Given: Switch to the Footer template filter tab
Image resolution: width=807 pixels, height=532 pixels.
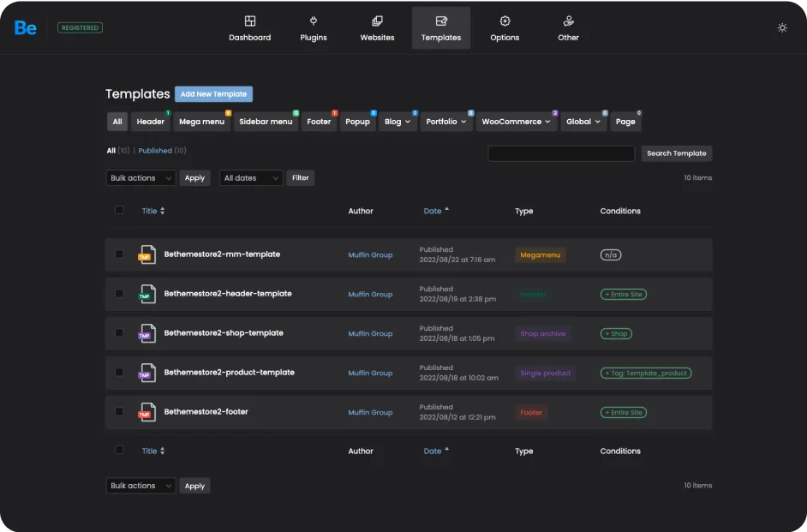Looking at the screenshot, I should click(319, 122).
